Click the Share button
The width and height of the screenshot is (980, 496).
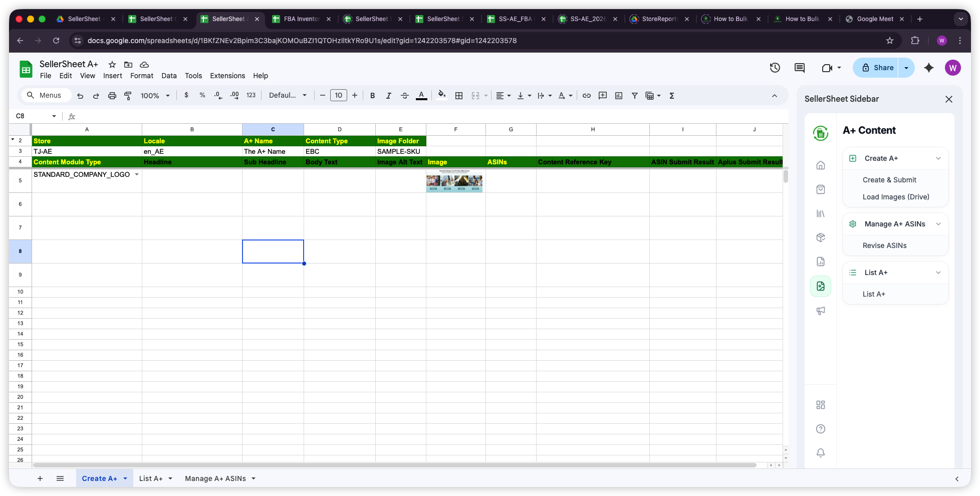click(x=880, y=67)
